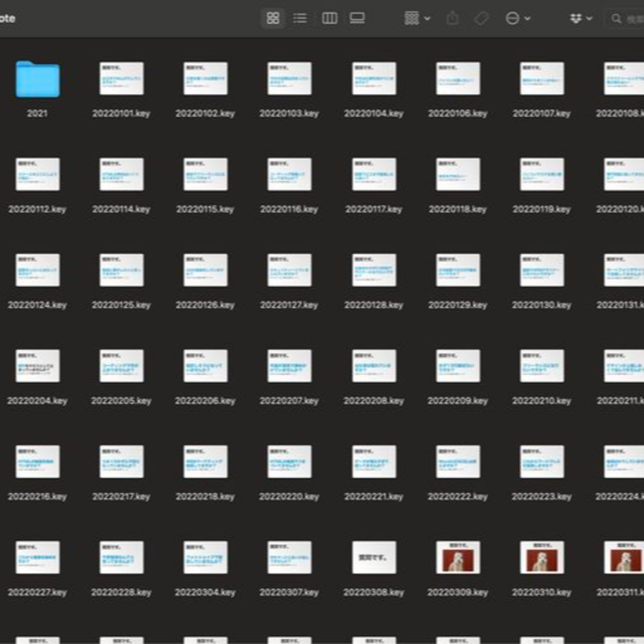Select the 20220130.key file icon
The width and height of the screenshot is (644, 644).
pos(542,270)
